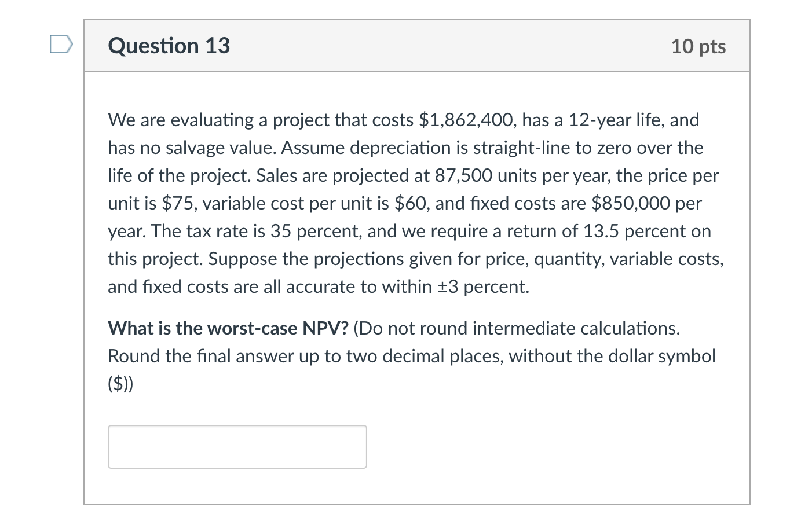The image size is (812, 529).
Task: Click the Question 13 header
Action: 169,45
